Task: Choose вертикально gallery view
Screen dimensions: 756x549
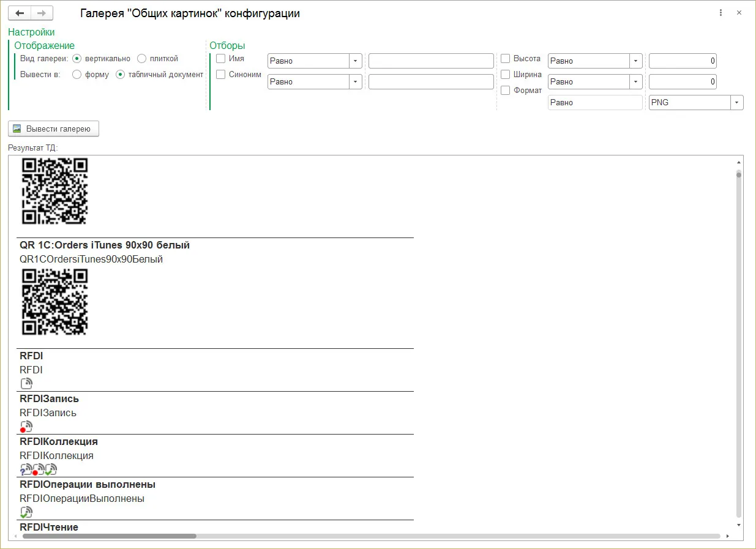Action: (x=77, y=59)
